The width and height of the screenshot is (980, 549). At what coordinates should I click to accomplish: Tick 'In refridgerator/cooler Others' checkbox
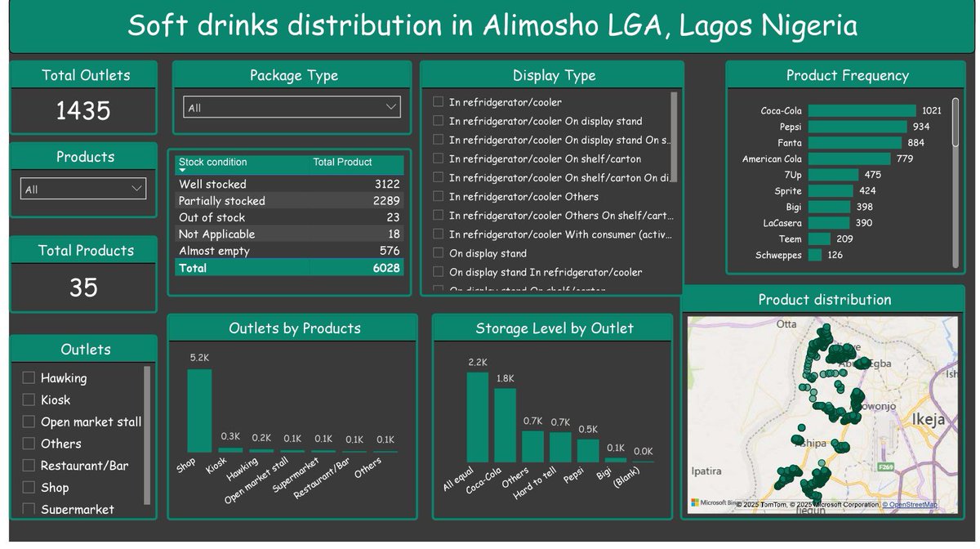tap(439, 196)
